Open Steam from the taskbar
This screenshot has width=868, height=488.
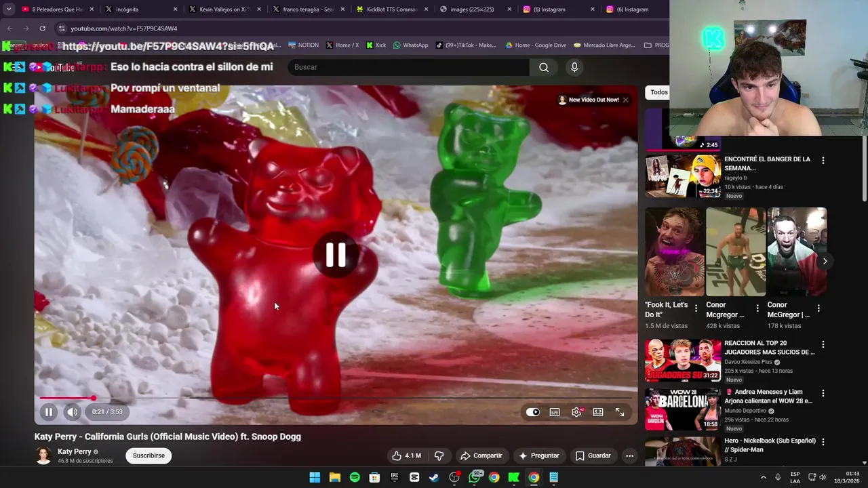(x=434, y=477)
